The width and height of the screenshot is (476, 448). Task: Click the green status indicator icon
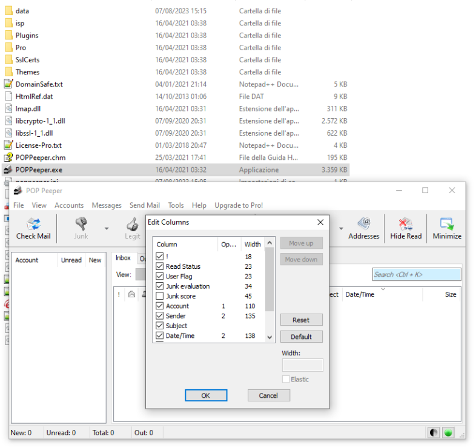[x=448, y=432]
